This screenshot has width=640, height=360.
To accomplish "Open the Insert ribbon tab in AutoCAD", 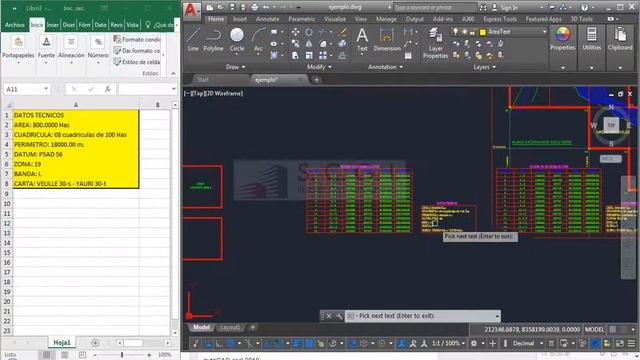I will click(x=240, y=19).
